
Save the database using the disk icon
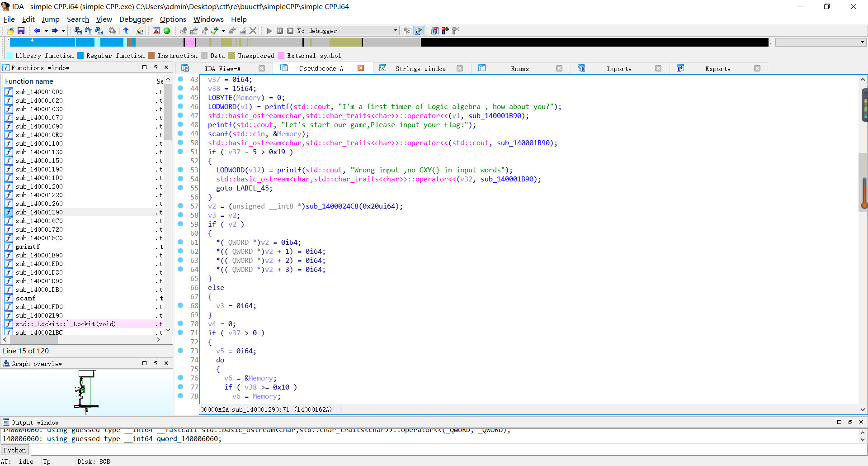(21, 31)
